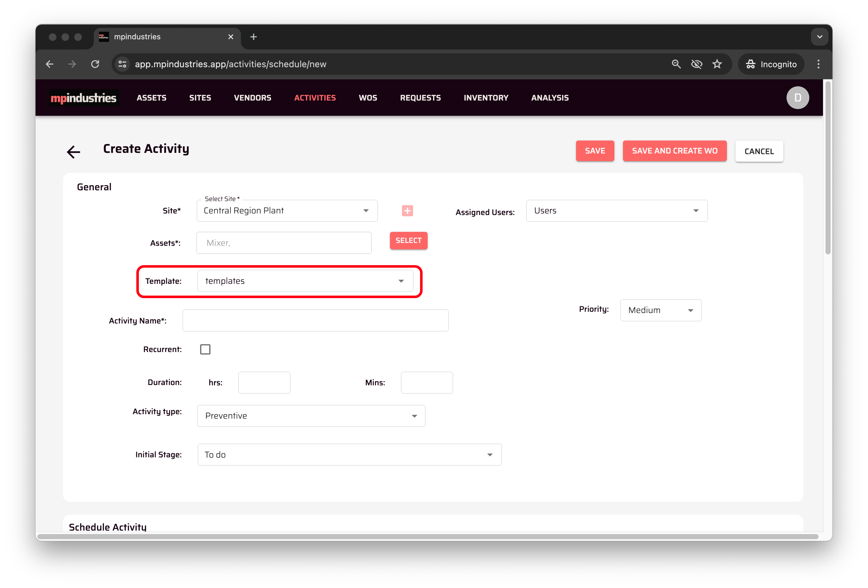This screenshot has width=868, height=588.
Task: Click the zoom magnifier icon in address bar
Action: pyautogui.click(x=676, y=64)
